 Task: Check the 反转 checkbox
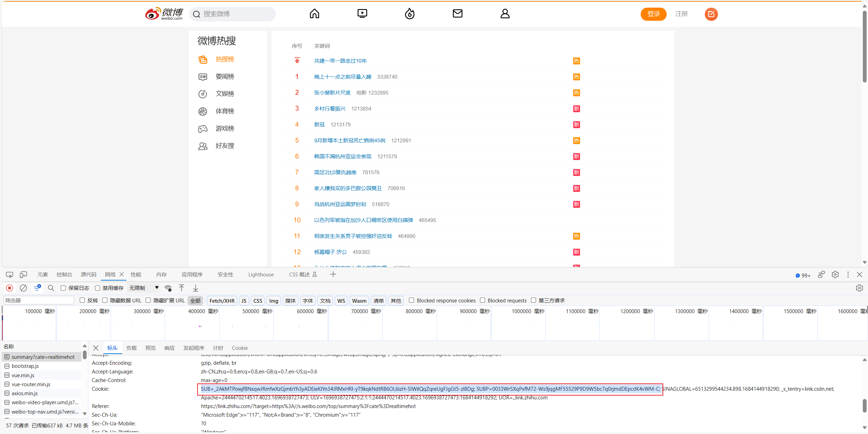click(x=82, y=300)
